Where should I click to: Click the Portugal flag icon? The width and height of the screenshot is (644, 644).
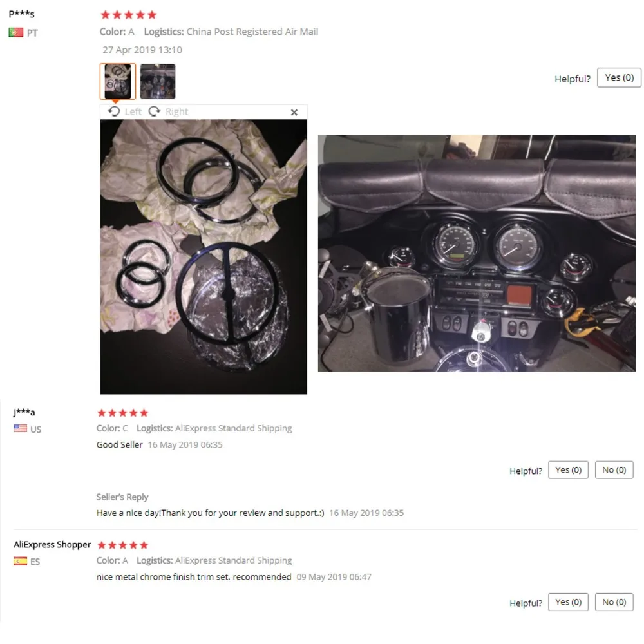coord(15,32)
